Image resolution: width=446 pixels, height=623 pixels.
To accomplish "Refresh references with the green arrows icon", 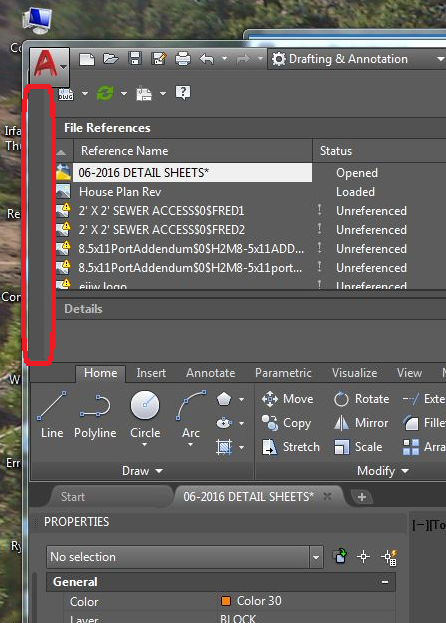I will click(x=105, y=93).
